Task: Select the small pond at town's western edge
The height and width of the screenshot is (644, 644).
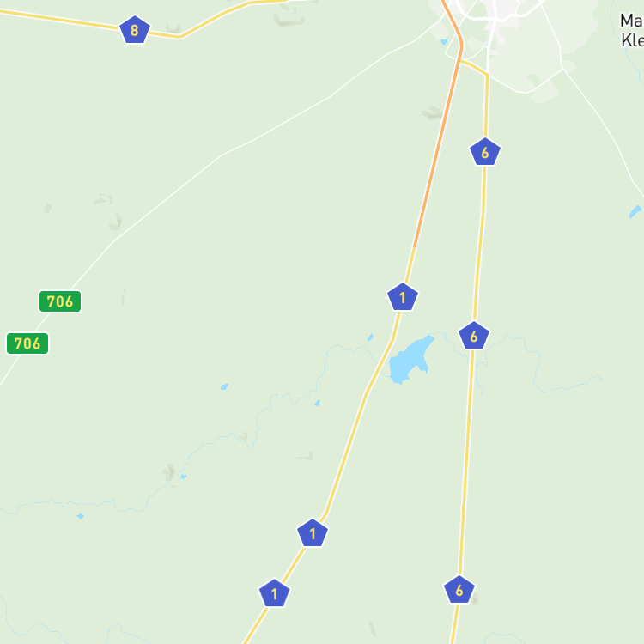Action: 444,41
